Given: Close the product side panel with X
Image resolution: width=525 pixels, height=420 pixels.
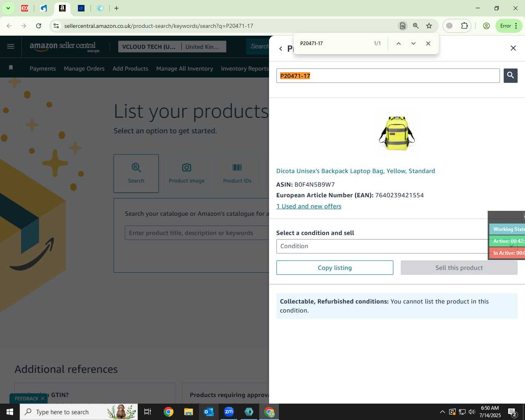Looking at the screenshot, I should point(513,48).
